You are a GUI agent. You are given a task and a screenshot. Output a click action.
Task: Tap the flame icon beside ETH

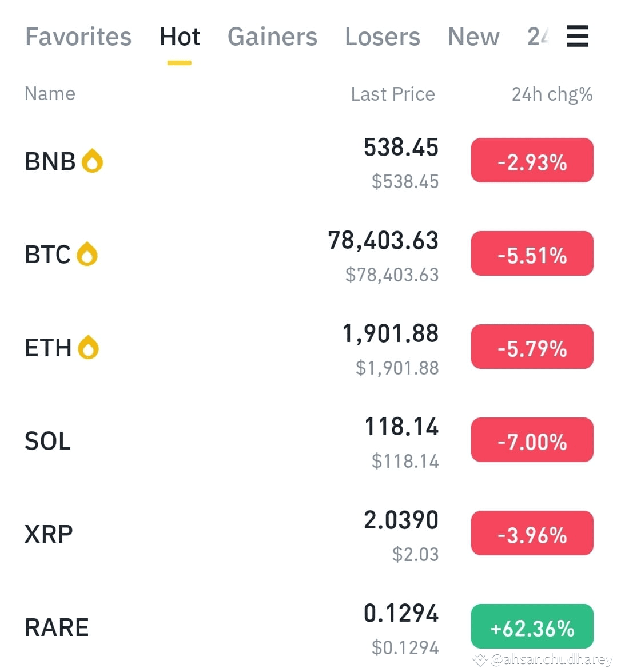[88, 347]
